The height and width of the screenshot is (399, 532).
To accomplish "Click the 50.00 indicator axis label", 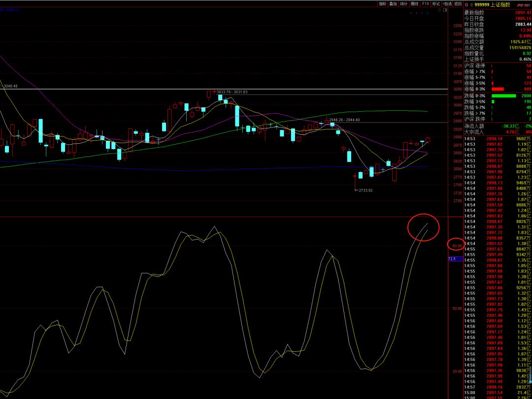I will coord(457,308).
